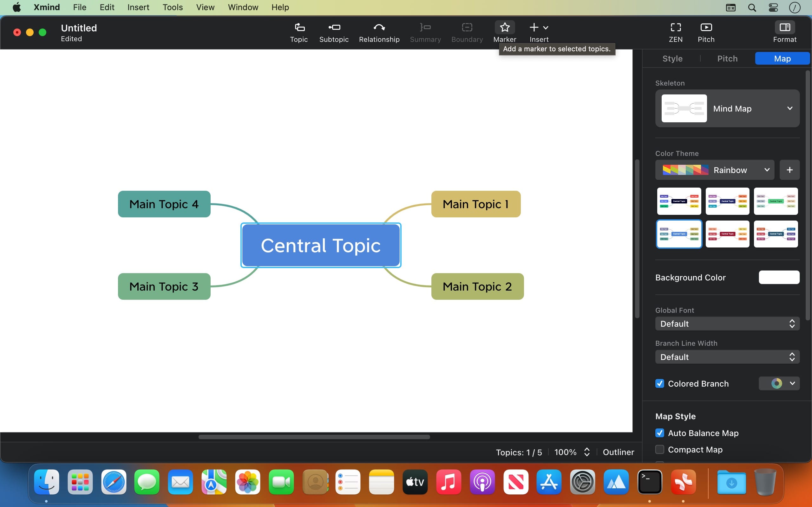812x507 pixels.
Task: Choose the dark navy central topic theme thumbnail
Action: [x=727, y=201]
